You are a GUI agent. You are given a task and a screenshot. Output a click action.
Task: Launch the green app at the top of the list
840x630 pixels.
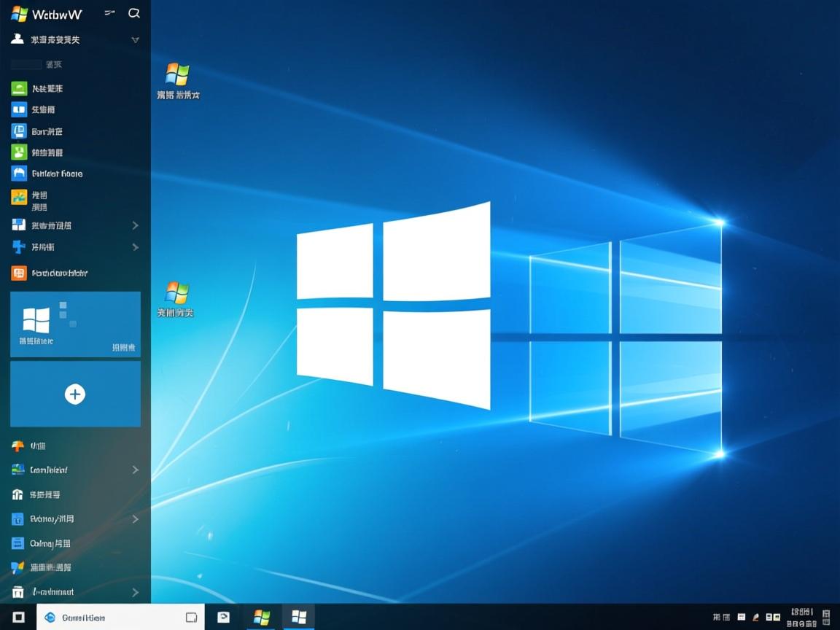pyautogui.click(x=18, y=88)
